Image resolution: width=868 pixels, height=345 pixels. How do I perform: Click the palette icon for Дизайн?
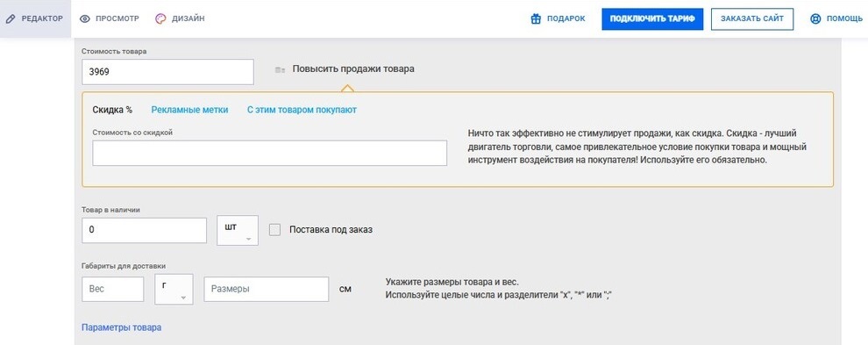[x=160, y=18]
